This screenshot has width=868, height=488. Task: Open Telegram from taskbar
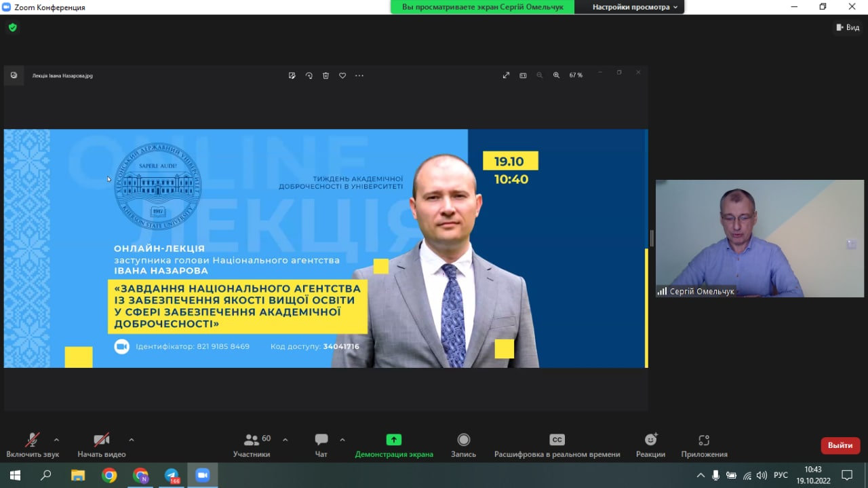click(172, 475)
